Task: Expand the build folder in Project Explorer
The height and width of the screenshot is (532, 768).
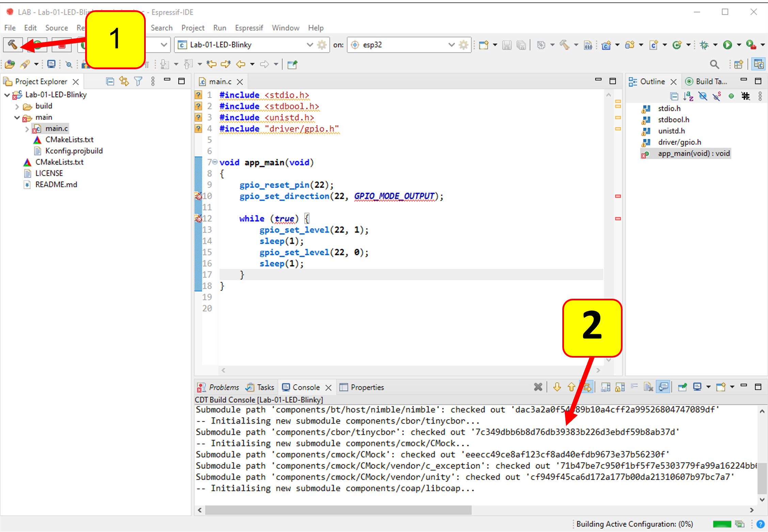Action: [x=17, y=106]
